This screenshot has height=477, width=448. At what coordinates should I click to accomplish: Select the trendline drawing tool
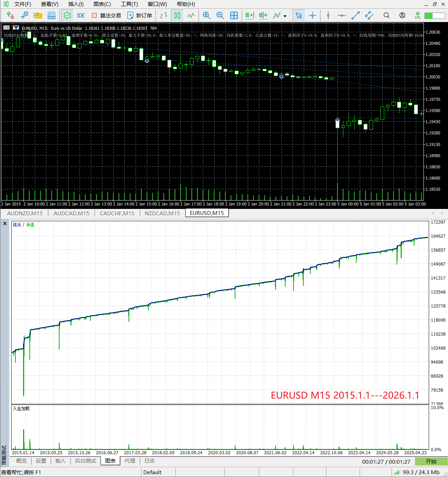click(x=355, y=15)
